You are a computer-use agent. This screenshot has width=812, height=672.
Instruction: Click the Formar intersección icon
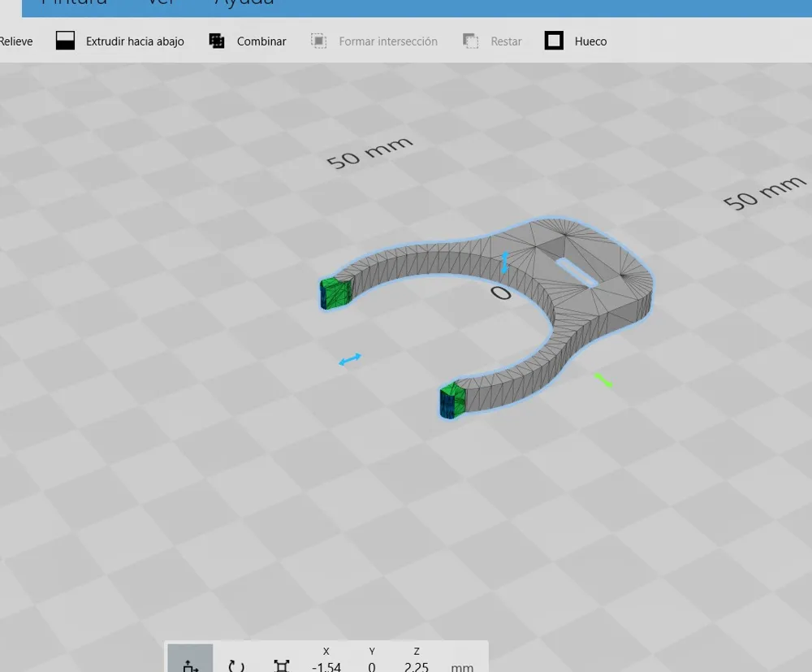coord(318,41)
